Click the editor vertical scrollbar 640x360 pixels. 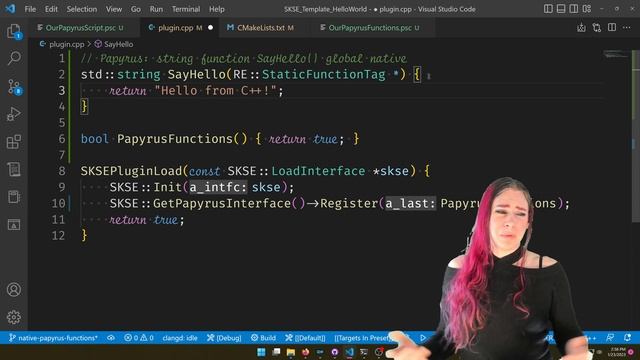tap(636, 136)
